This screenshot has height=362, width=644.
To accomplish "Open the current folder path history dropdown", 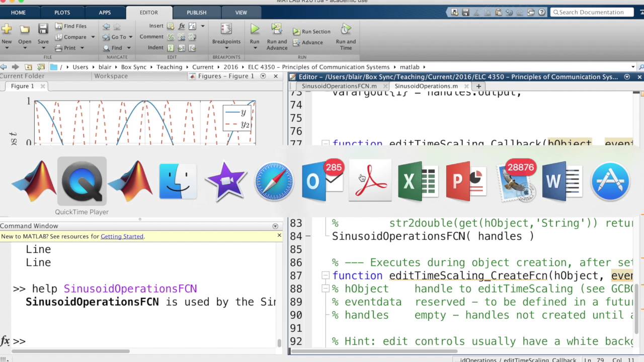I will pos(632,67).
